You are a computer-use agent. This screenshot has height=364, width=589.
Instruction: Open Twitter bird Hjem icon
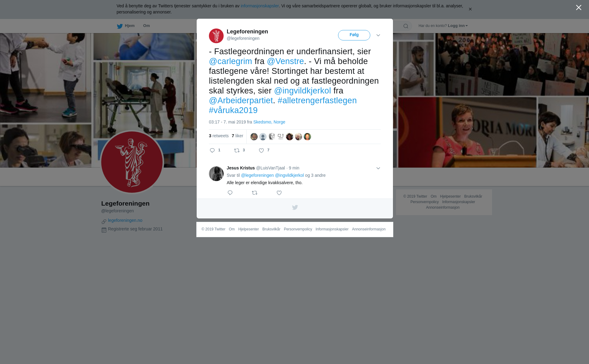[x=120, y=26]
